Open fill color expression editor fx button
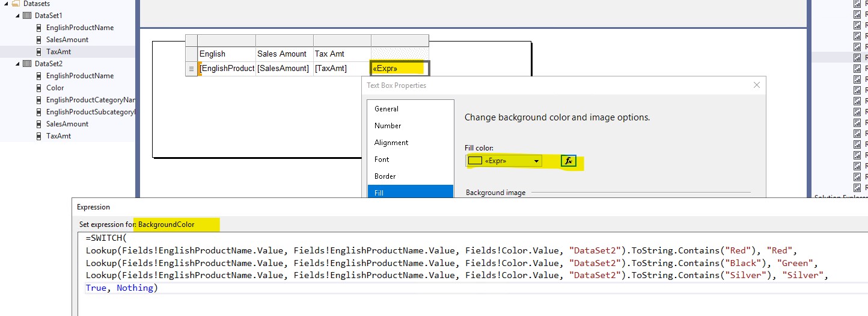 pos(569,161)
